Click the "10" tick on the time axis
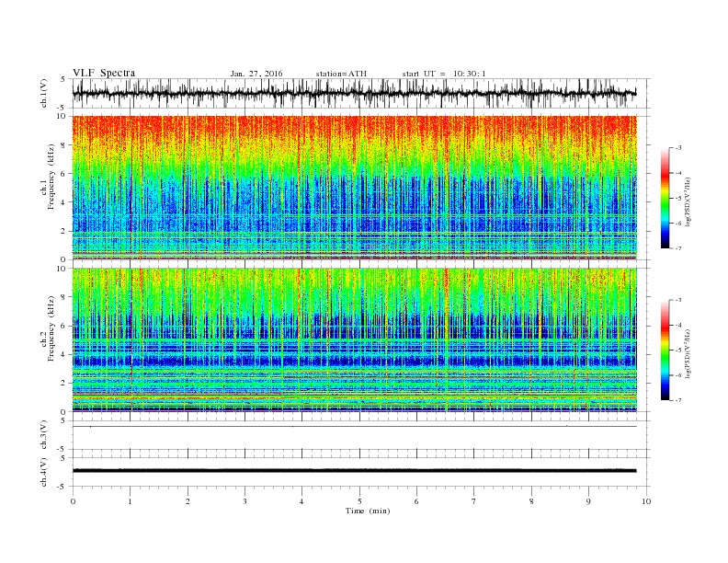728x563 pixels. point(646,501)
